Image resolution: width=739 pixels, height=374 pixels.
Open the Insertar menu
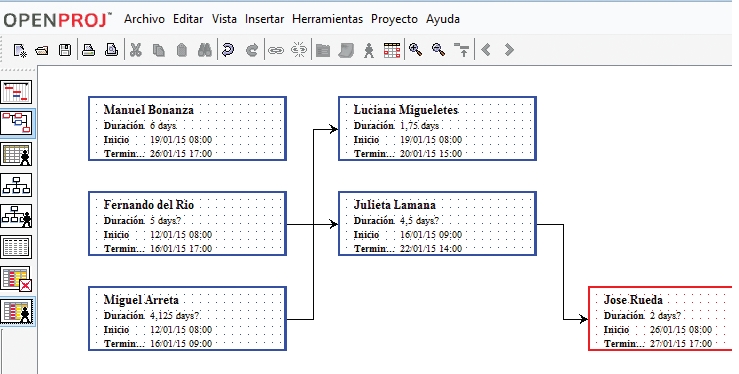264,19
